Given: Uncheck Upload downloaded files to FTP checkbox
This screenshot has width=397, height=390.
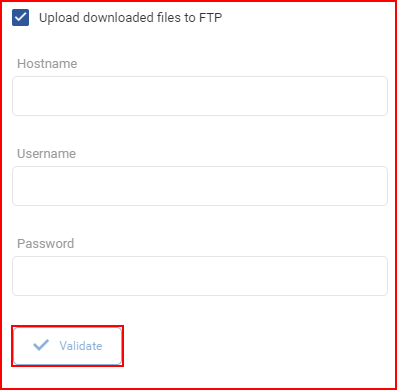Looking at the screenshot, I should point(20,17).
